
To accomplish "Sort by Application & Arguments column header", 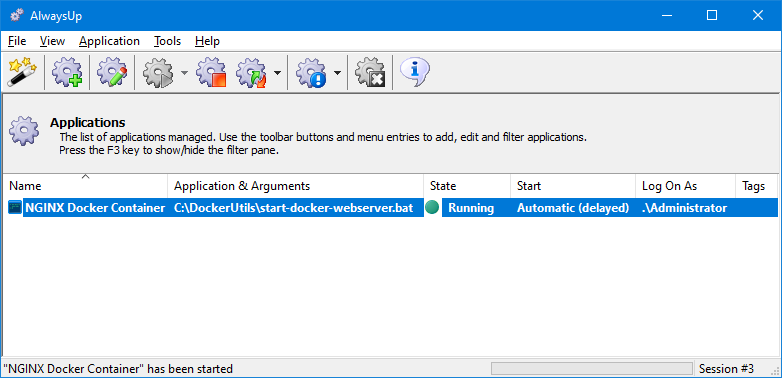I will click(296, 186).
